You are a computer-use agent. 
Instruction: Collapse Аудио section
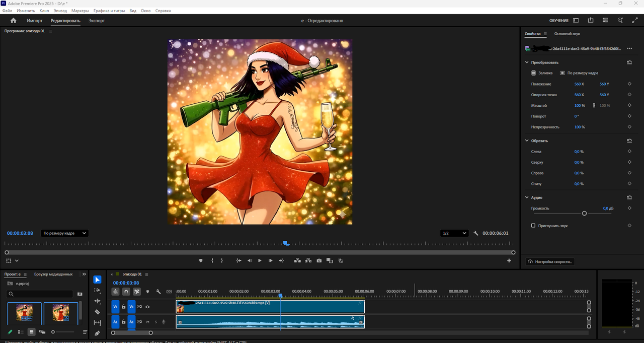click(527, 197)
